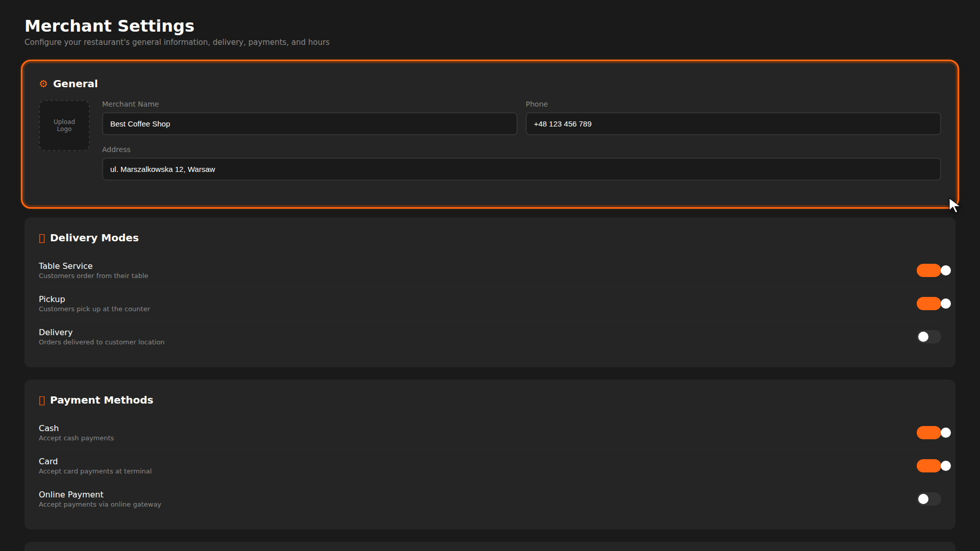Click the General section heading
Viewport: 980px width, 551px height.
75,84
